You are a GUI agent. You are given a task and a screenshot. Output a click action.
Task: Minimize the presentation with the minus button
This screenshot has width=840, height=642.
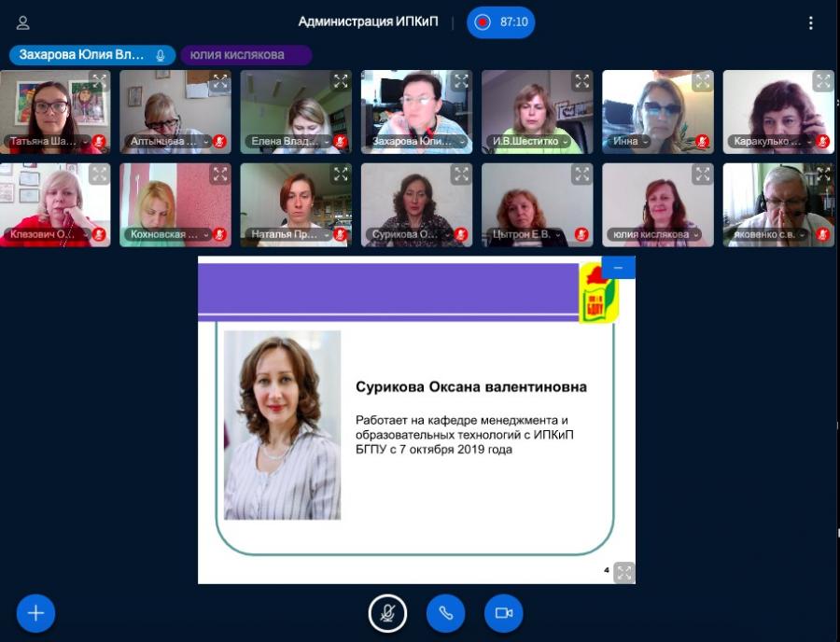click(x=618, y=267)
